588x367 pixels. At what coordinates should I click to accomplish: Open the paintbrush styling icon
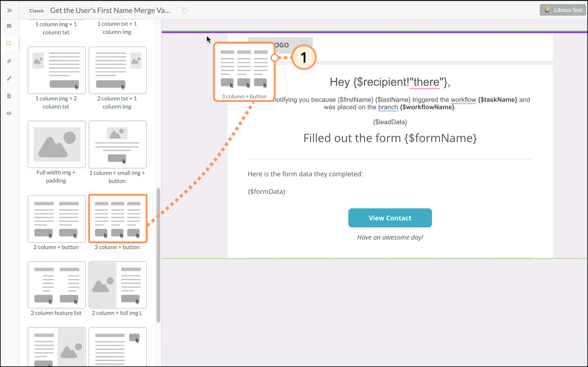(9, 78)
